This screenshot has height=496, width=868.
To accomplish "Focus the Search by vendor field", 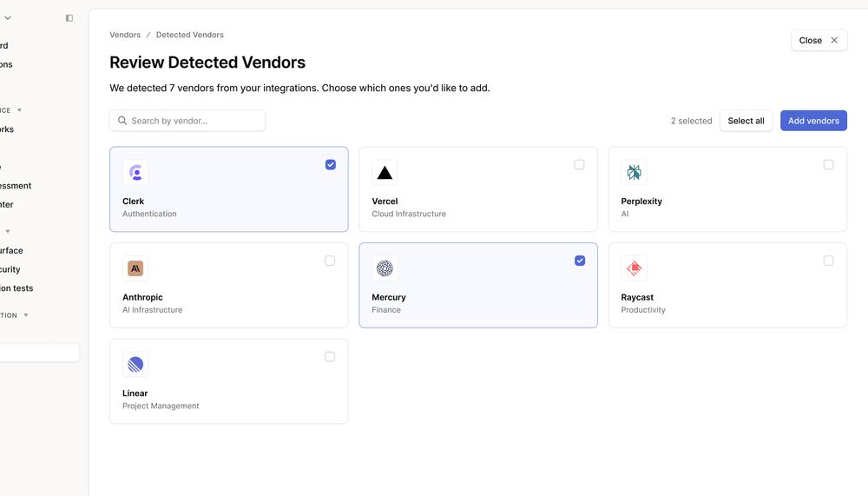I will 187,120.
